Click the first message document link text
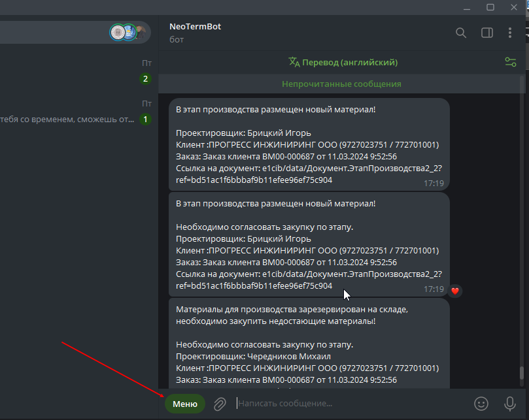This screenshot has width=529, height=420. point(309,174)
